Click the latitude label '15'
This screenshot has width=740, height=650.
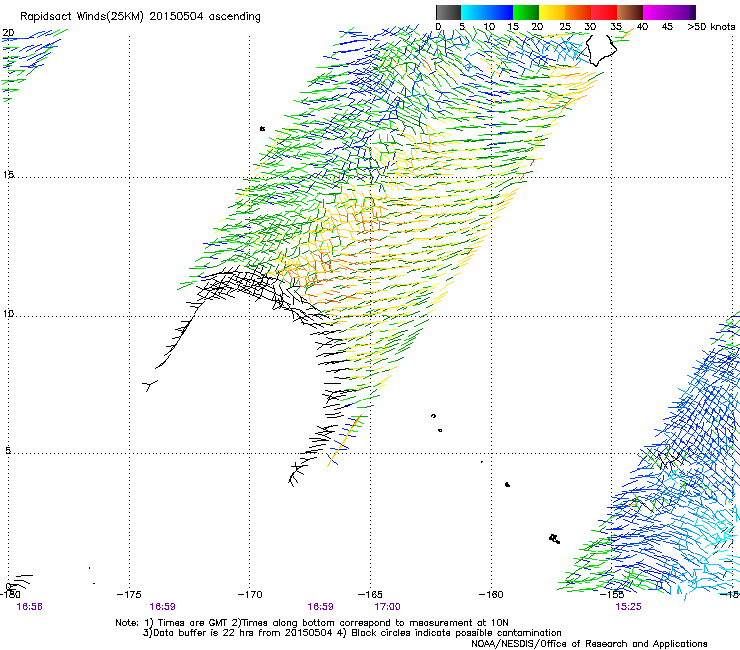(8, 175)
